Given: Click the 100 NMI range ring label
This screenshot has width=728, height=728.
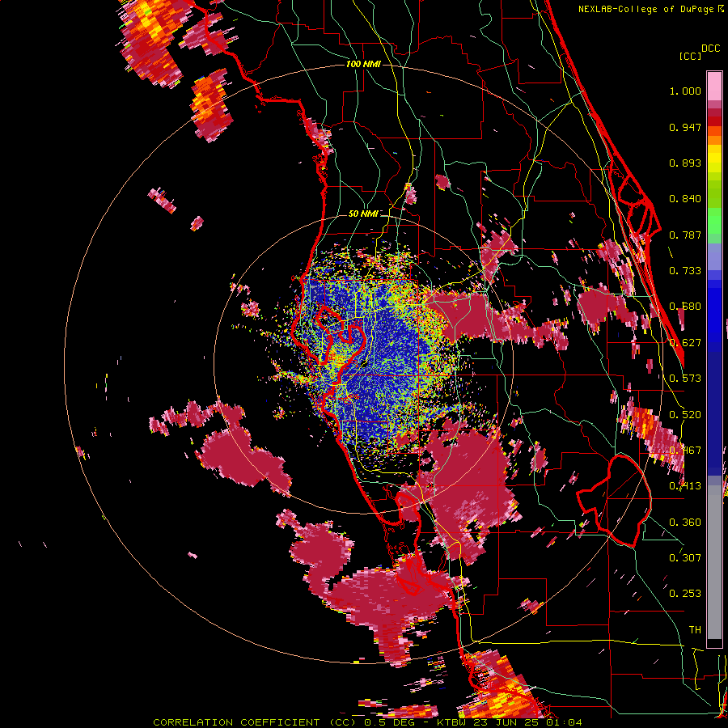Looking at the screenshot, I should pos(363,64).
